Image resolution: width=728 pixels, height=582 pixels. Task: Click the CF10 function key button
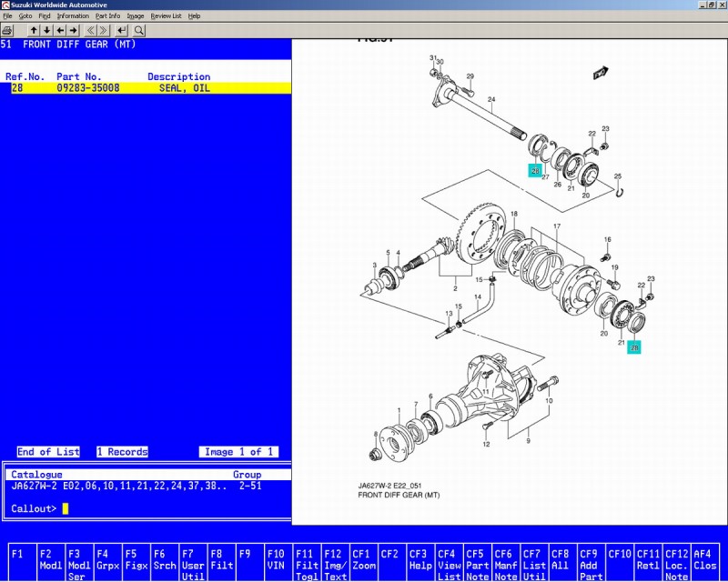pyautogui.click(x=620, y=562)
